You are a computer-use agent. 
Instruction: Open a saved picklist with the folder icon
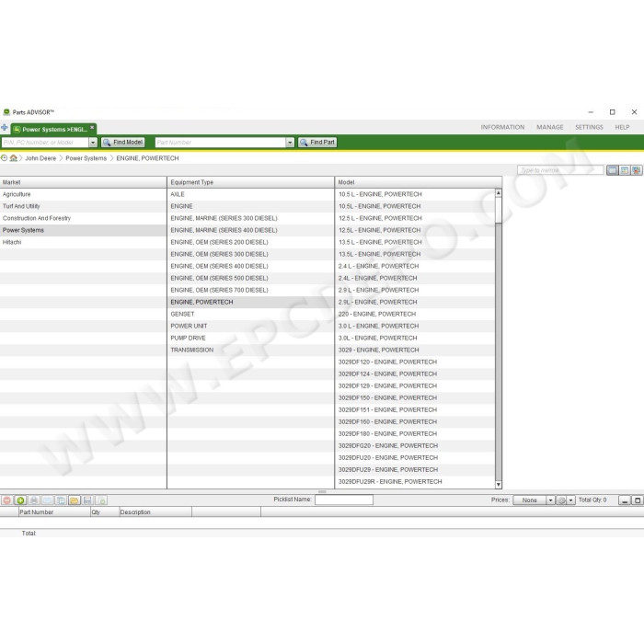[x=75, y=500]
